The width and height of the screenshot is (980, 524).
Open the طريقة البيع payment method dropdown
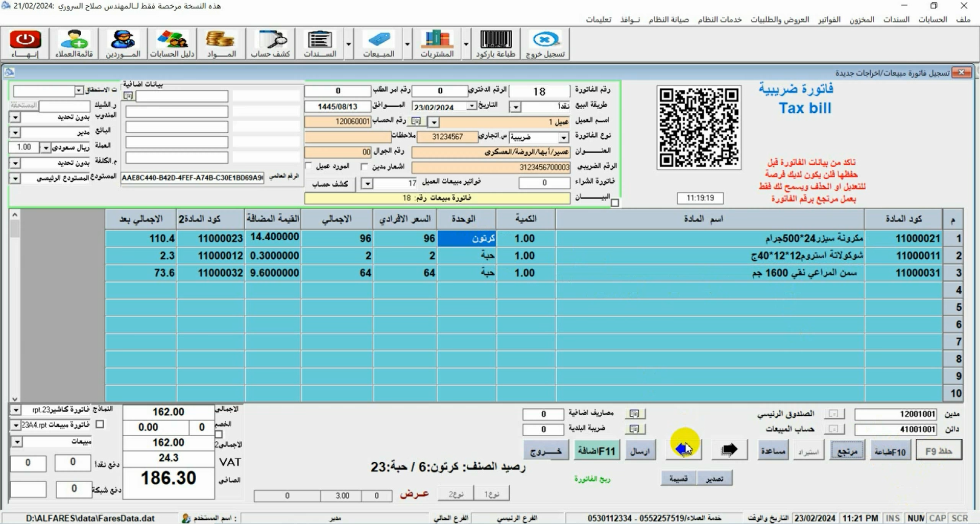(x=515, y=107)
